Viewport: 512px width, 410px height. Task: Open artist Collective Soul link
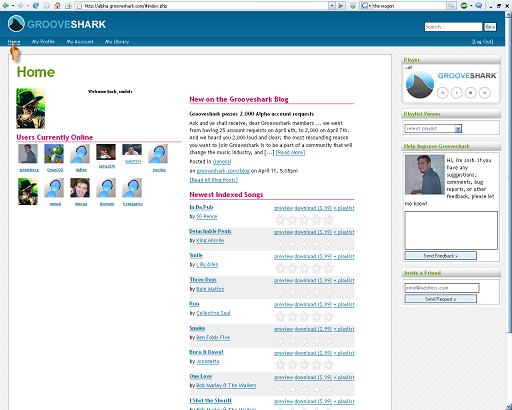213,313
